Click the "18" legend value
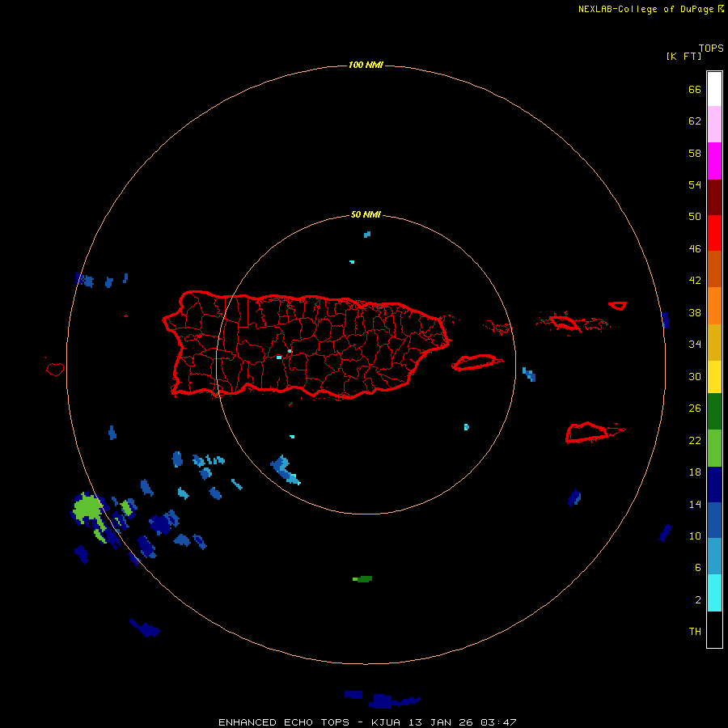The height and width of the screenshot is (728, 728). coord(695,472)
